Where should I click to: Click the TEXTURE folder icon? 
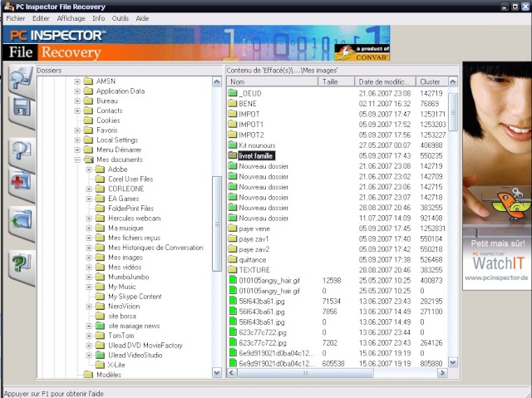click(233, 269)
